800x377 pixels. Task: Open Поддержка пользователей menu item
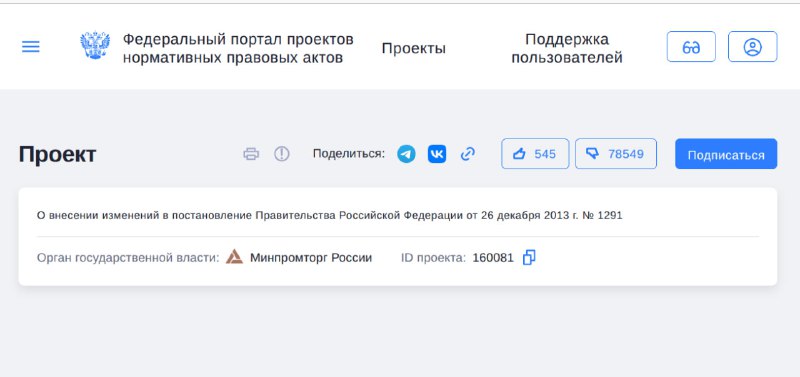click(567, 48)
